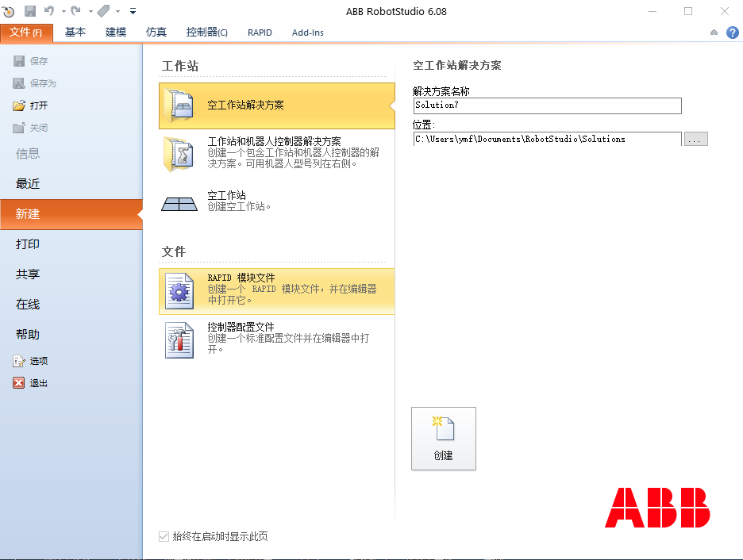The image size is (743, 560).
Task: Click the 空工作站解决方案 folder icon
Action: tap(179, 105)
